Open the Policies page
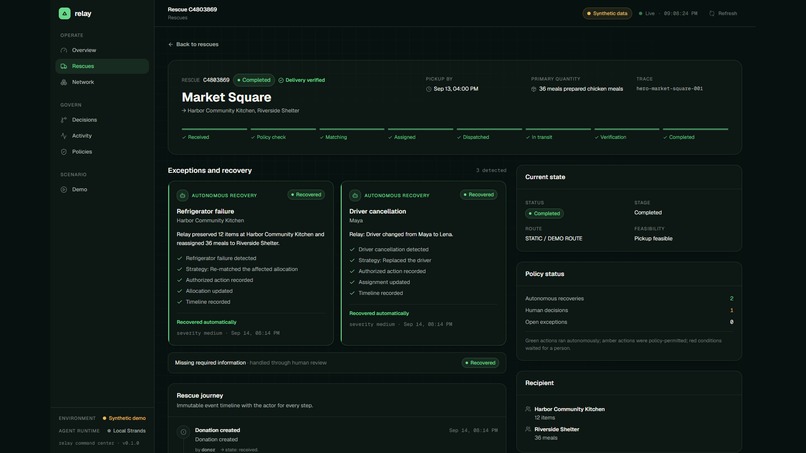Image resolution: width=806 pixels, height=453 pixels. click(102, 152)
